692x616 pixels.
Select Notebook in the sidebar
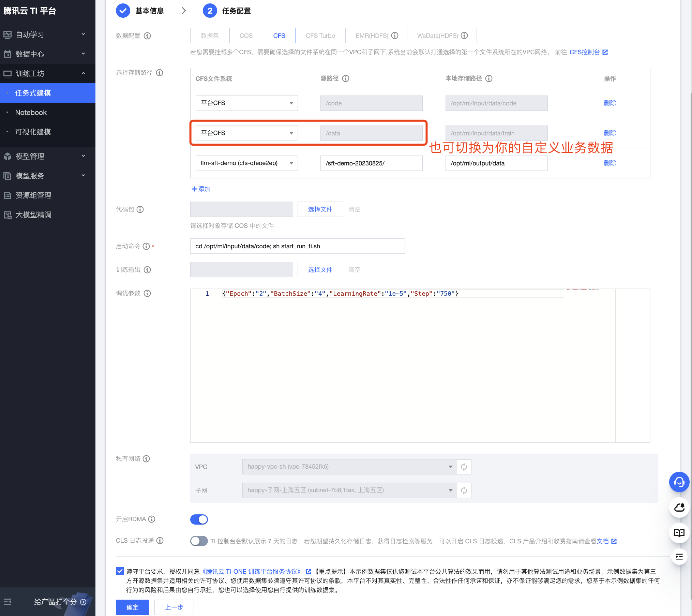[31, 113]
